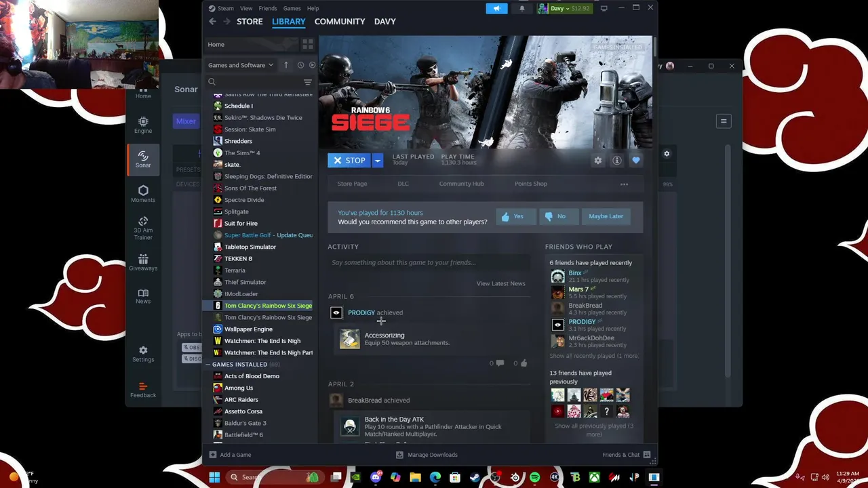This screenshot has width=868, height=488.
Task: Open friend Binx in friends who play
Action: pyautogui.click(x=575, y=272)
